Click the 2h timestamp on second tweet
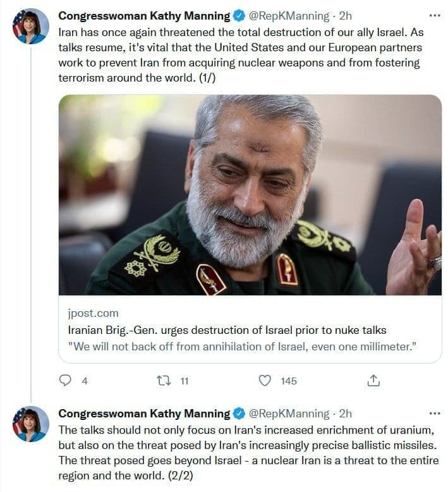The height and width of the screenshot is (492, 448). point(346,414)
